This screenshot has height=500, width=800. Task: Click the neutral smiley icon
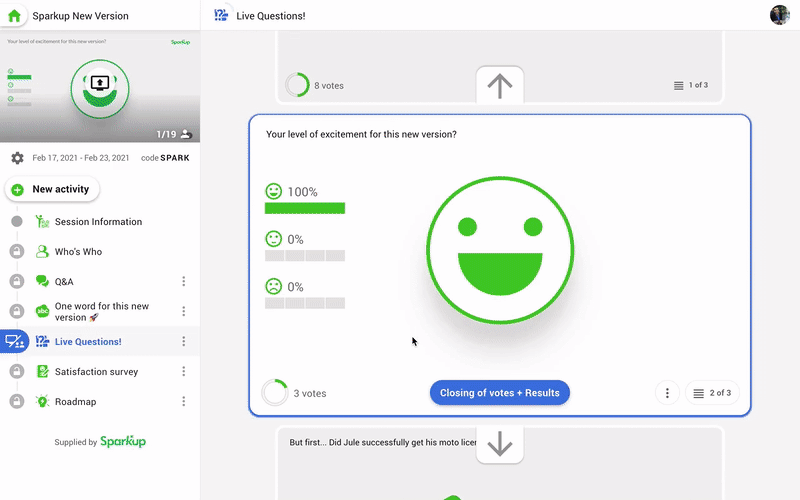click(x=273, y=239)
